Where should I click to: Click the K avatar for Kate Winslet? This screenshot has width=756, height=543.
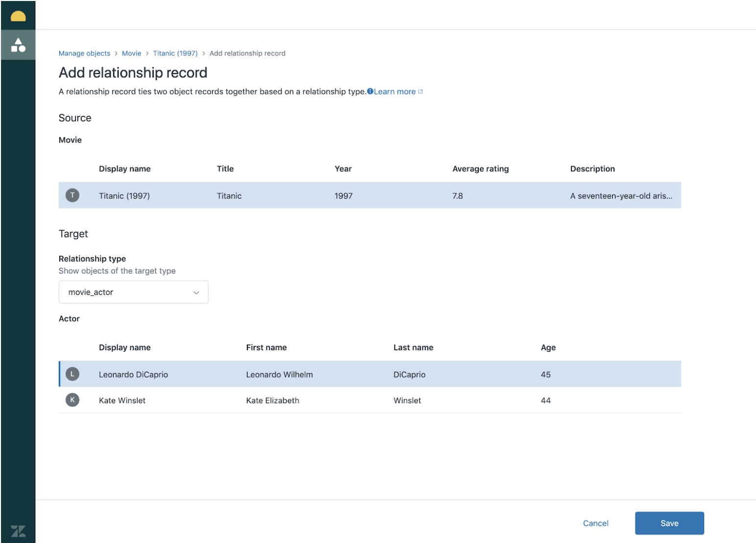tap(72, 400)
